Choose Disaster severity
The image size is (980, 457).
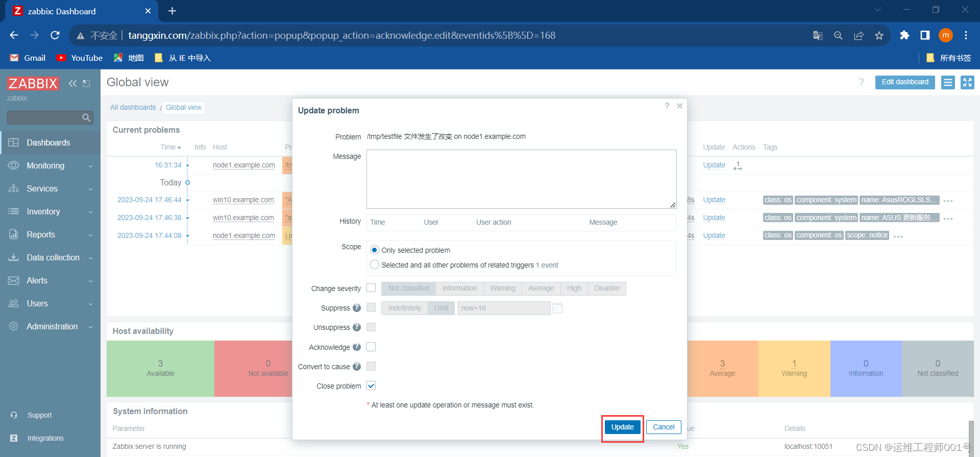607,288
